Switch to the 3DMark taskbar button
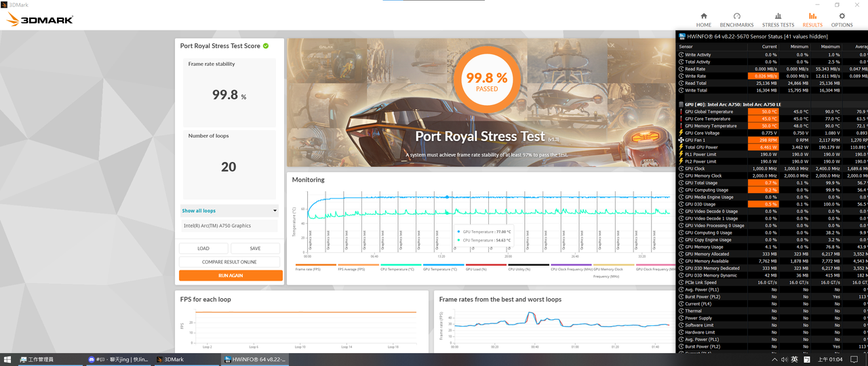Image resolution: width=868 pixels, height=366 pixels. coord(186,359)
